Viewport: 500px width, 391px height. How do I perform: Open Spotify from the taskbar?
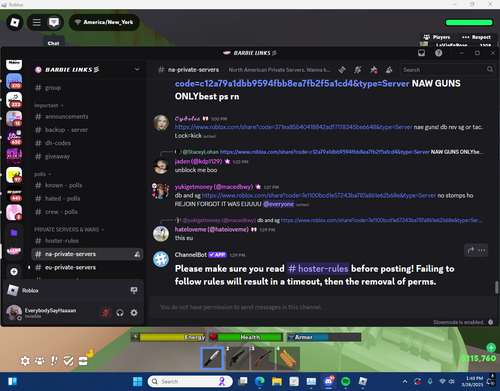pyautogui.click(x=346, y=381)
